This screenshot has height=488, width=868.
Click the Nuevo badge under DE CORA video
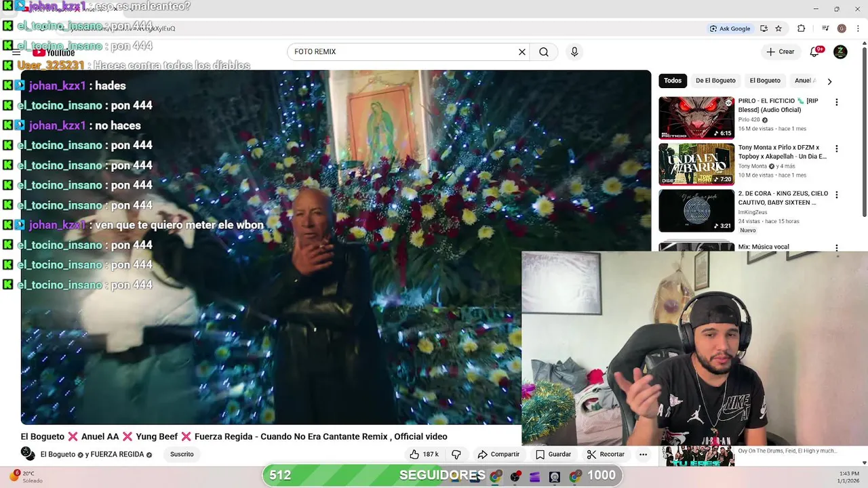(748, 230)
